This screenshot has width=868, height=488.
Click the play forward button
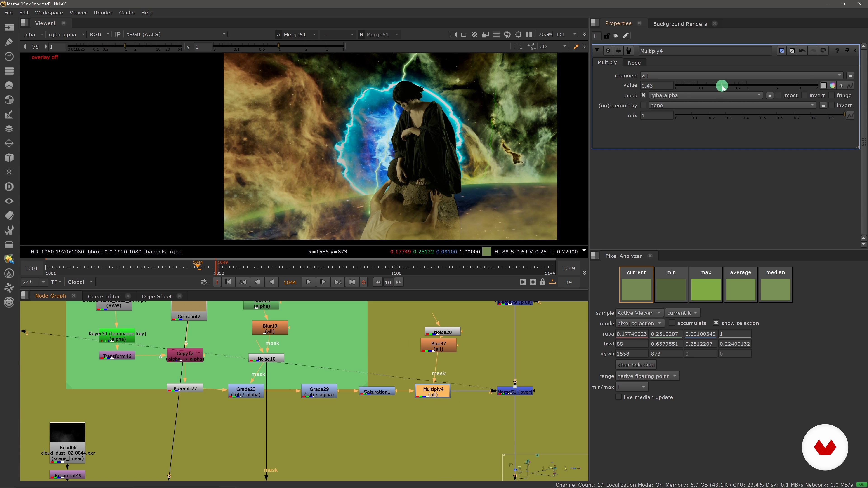(x=308, y=282)
